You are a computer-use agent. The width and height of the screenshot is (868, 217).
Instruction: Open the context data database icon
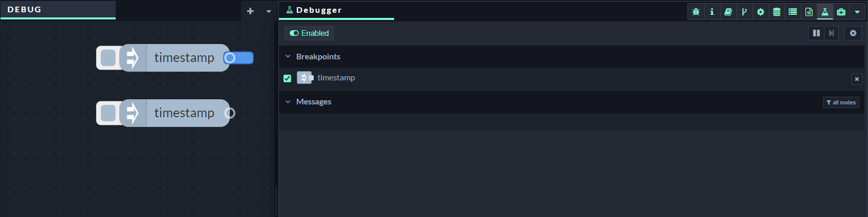(776, 12)
